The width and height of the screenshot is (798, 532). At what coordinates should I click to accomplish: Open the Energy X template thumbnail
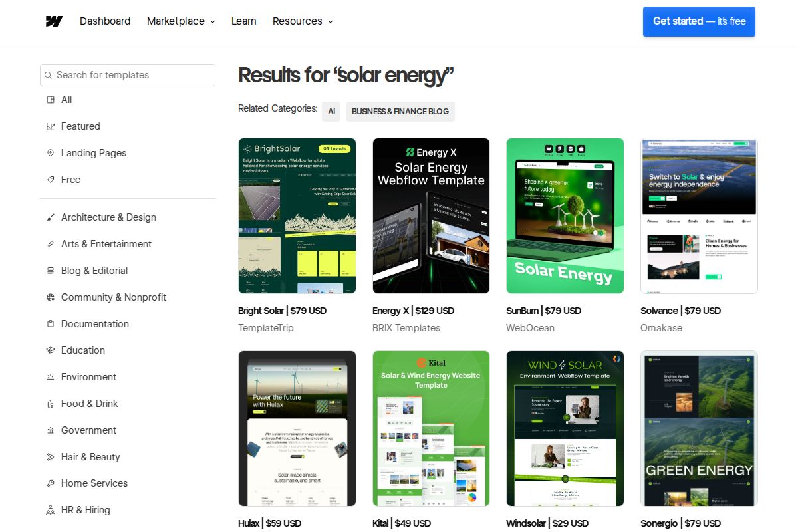click(x=431, y=215)
